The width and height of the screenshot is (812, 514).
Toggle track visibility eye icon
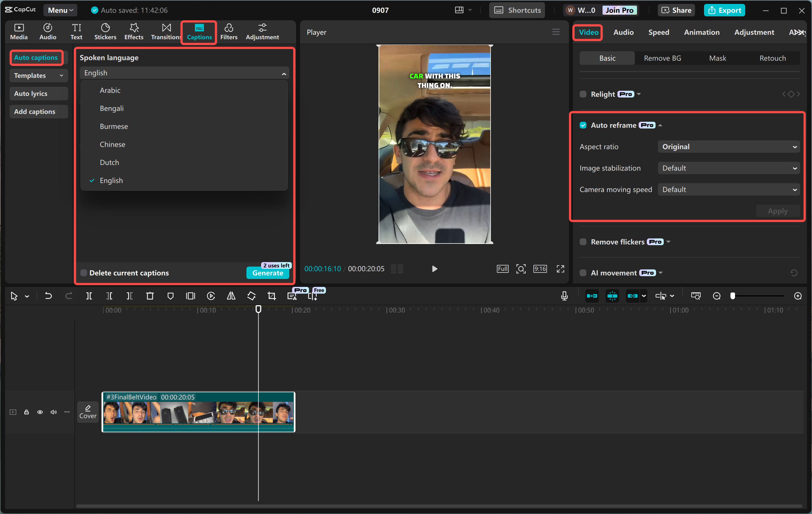[x=40, y=412]
